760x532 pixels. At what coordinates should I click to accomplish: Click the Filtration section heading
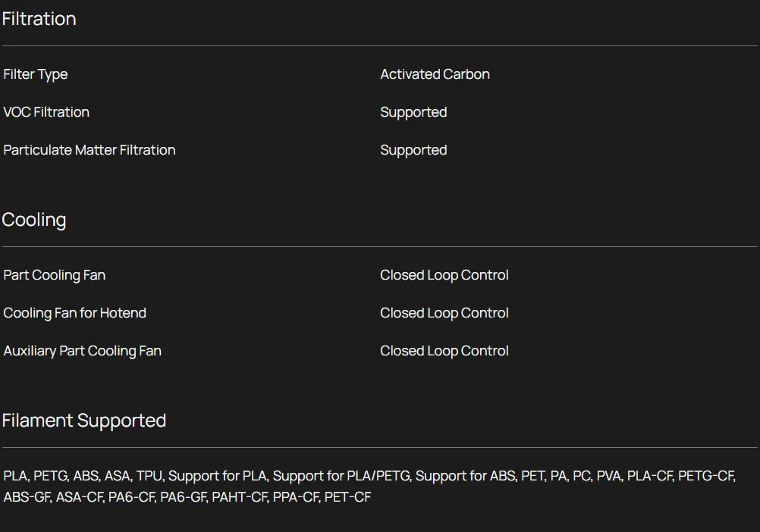[x=39, y=19]
